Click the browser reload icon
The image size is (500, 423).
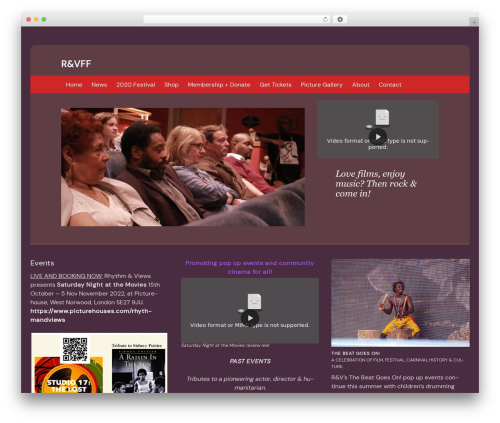tap(325, 19)
